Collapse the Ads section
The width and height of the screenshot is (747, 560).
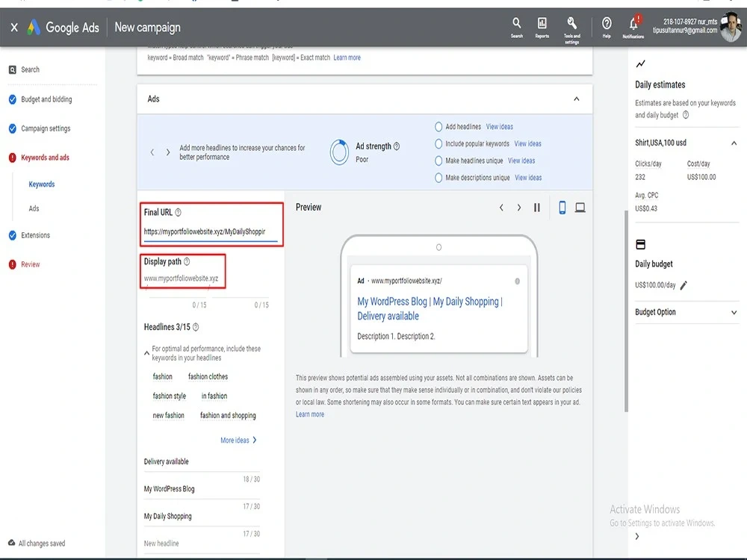pos(577,99)
